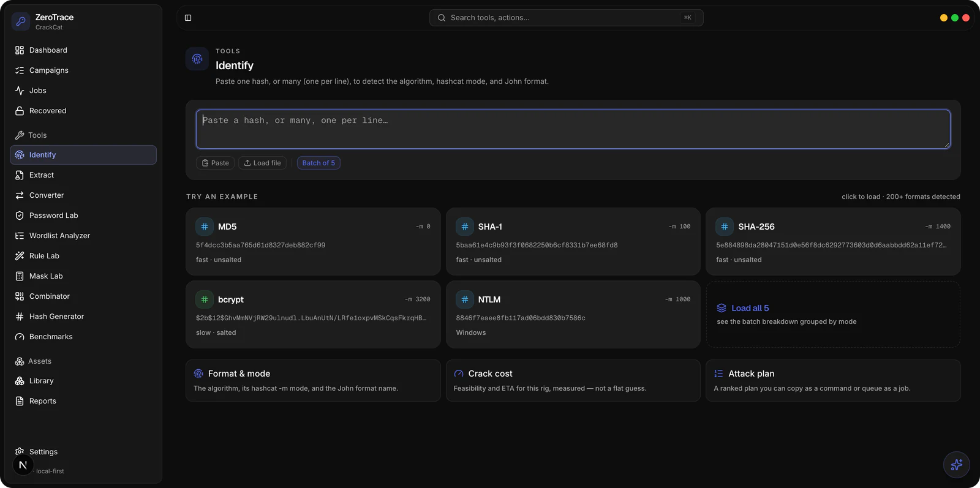Screen dimensions: 980x488
Task: Load the SHA-256 example hash card
Action: pos(833,242)
